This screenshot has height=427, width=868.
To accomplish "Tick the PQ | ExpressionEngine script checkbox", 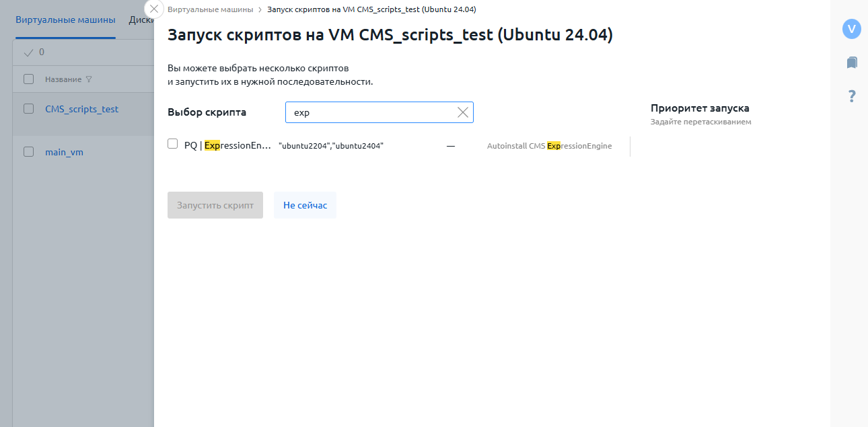I will coord(173,144).
